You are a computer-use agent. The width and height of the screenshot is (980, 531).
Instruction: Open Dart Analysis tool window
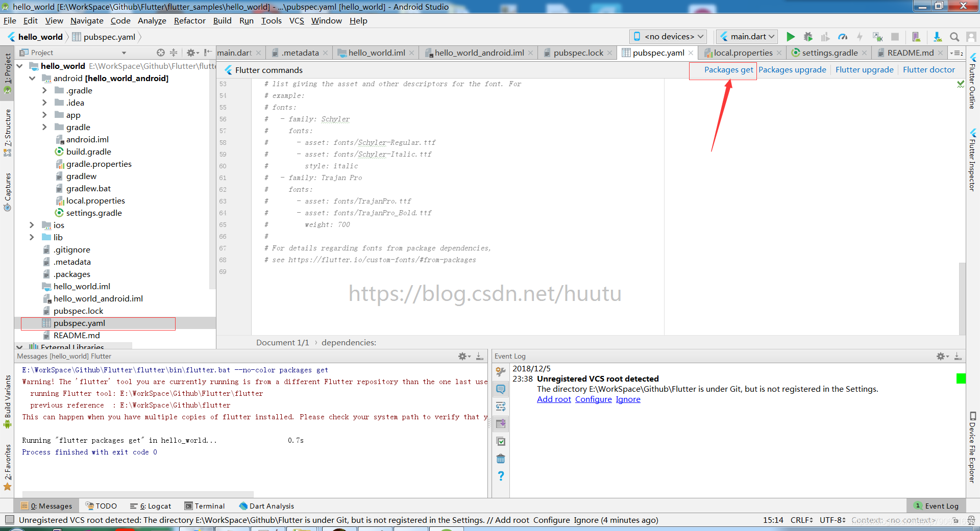pos(266,506)
